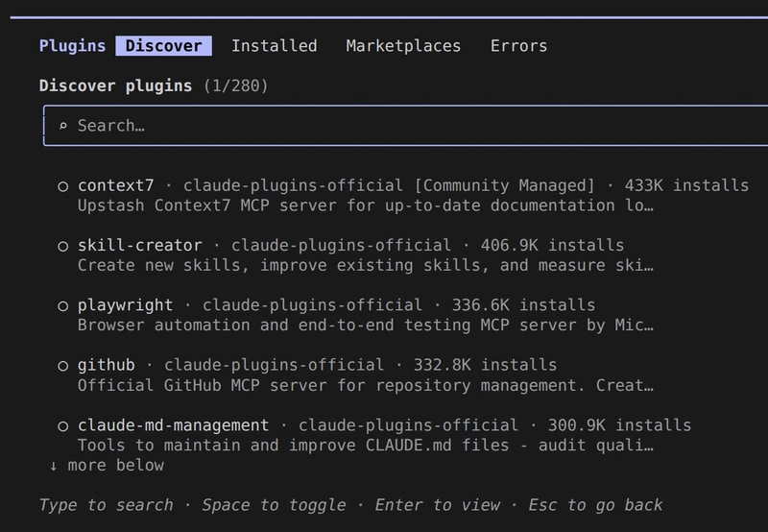Toggle the playwright plugin circle
The image size is (768, 532).
pos(62,306)
